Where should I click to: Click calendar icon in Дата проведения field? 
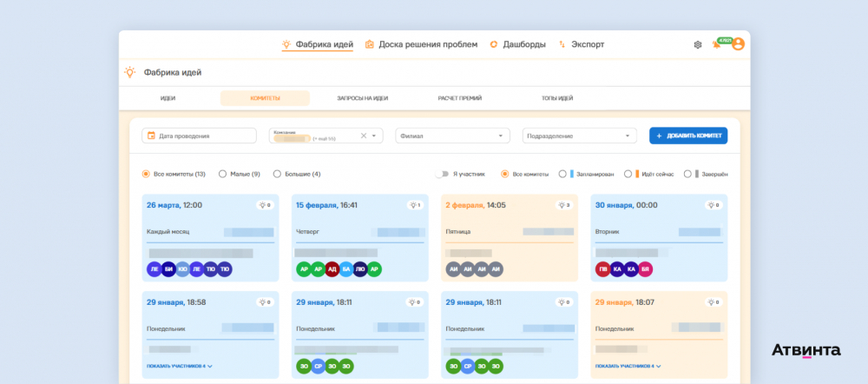151,136
